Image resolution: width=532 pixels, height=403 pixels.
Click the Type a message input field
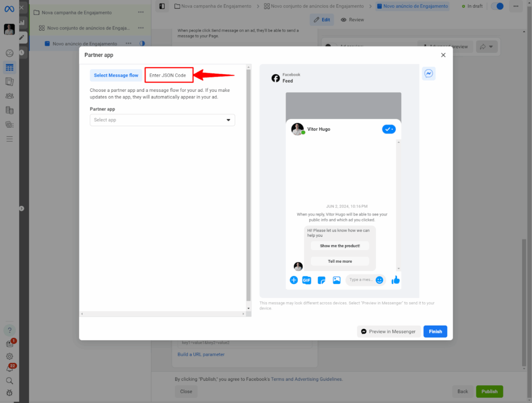click(360, 280)
